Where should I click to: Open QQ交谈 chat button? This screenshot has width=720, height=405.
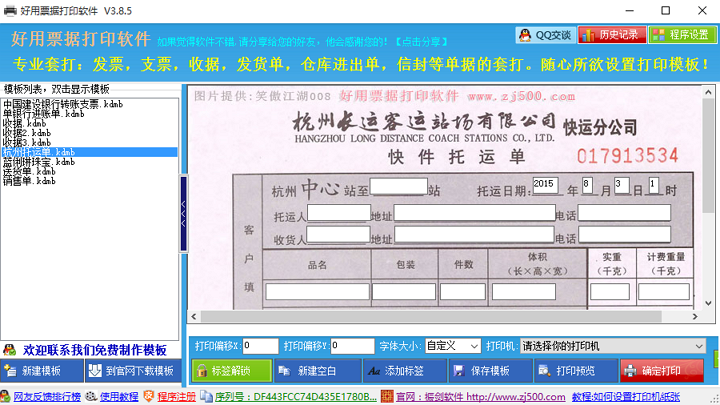point(546,35)
